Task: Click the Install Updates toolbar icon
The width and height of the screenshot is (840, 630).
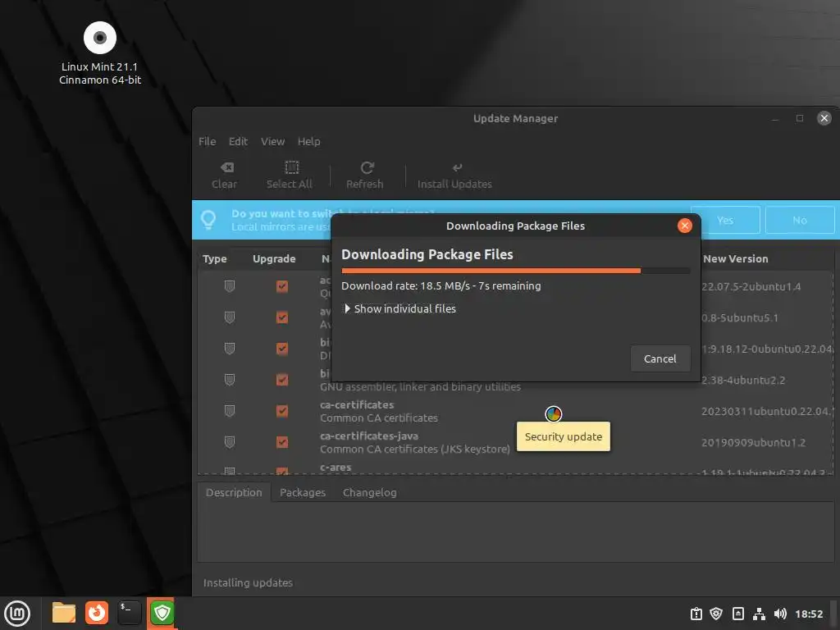Action: [457, 167]
